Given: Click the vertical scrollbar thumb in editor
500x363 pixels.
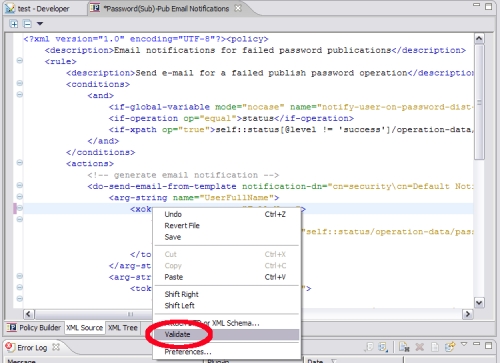Looking at the screenshot, I should click(x=479, y=102).
